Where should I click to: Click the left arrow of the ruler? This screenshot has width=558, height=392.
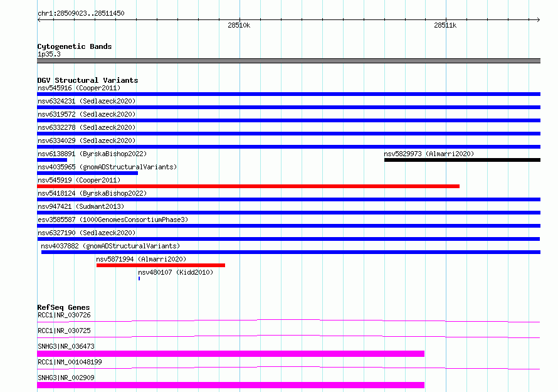39,19
